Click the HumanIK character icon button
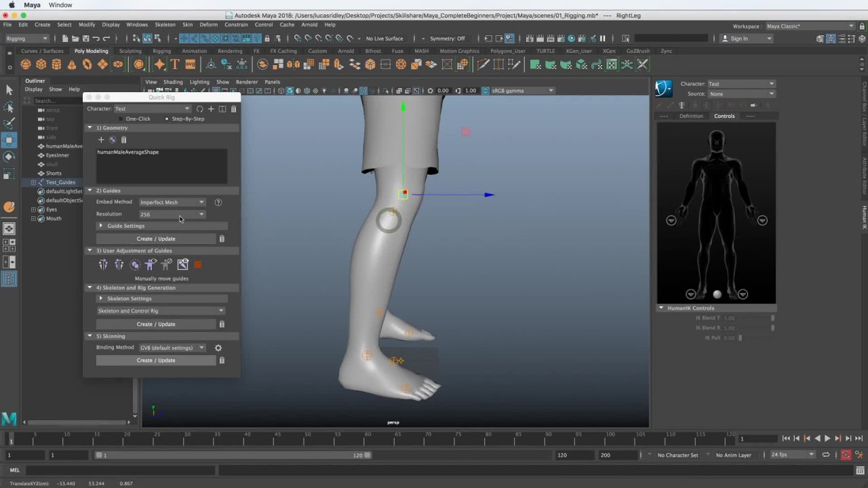868x488 pixels. (x=663, y=88)
